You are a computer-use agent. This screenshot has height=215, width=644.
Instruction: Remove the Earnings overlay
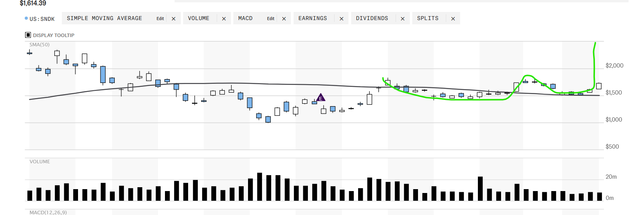(342, 19)
